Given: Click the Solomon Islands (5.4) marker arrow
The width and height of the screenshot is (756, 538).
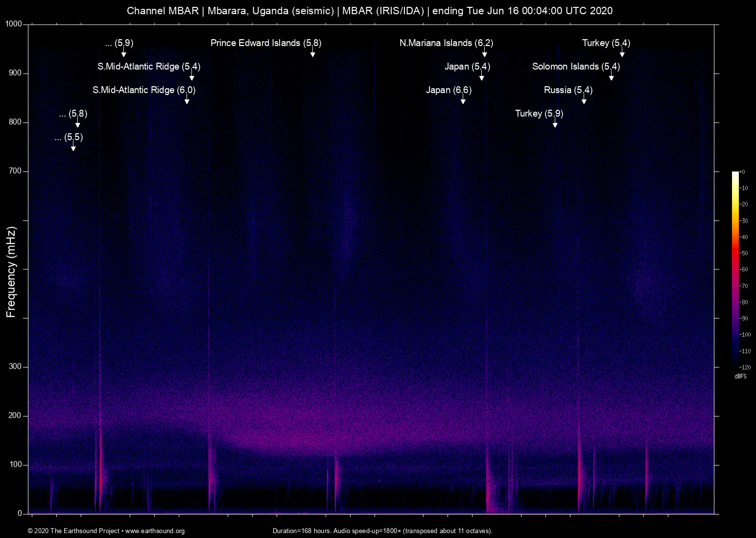Looking at the screenshot, I should tap(611, 77).
